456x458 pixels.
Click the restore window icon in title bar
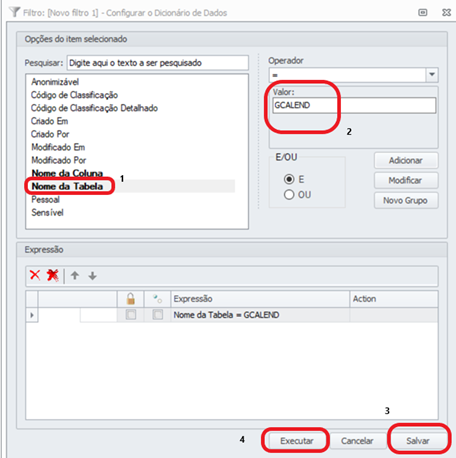423,12
